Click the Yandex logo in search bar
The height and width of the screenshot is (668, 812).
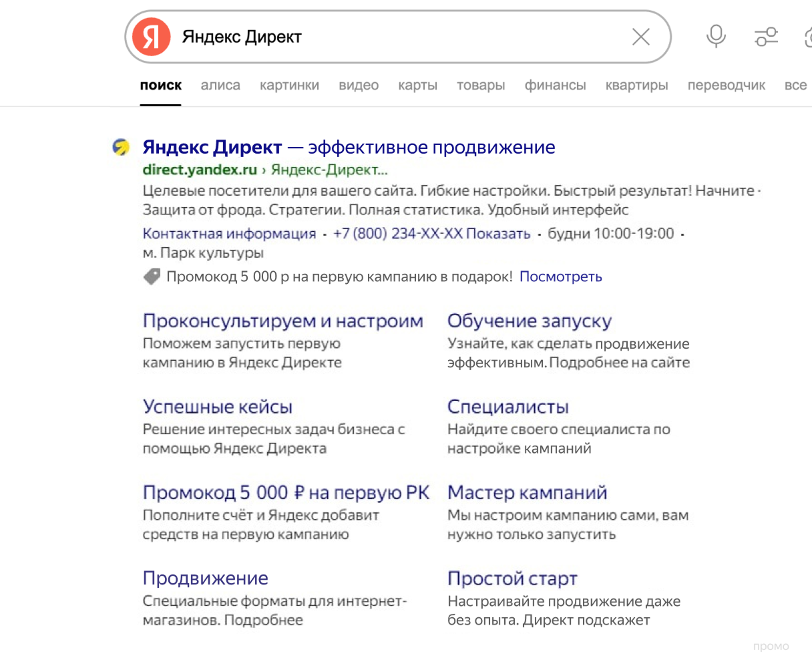[x=152, y=37]
